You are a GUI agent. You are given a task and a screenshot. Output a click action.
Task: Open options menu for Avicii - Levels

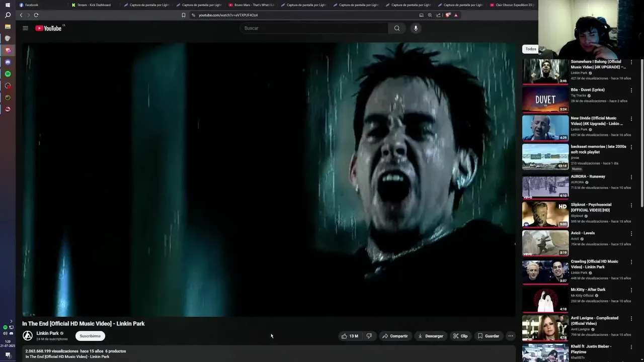click(631, 234)
